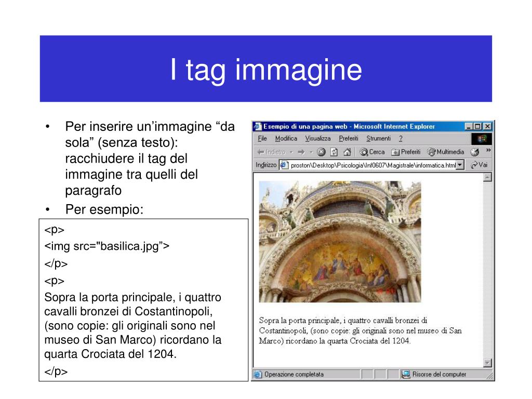Minimize the Internet Explorer window
Viewport: 532px width, 399px height.
(469, 127)
